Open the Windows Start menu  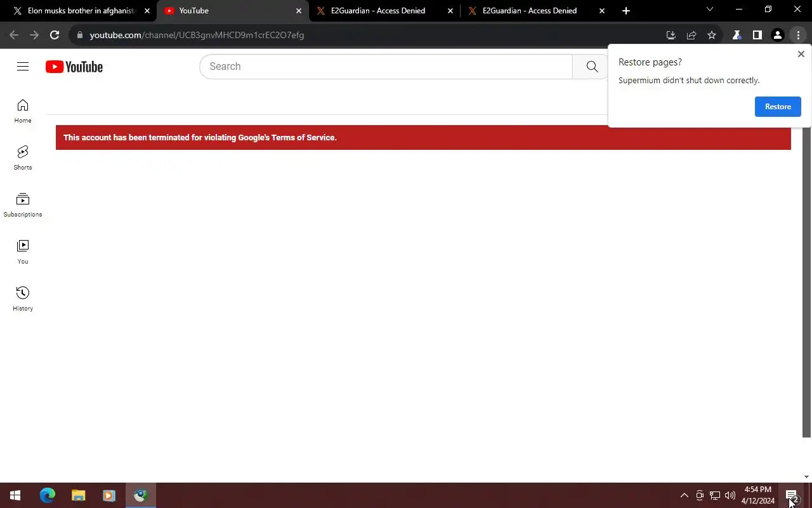click(x=15, y=495)
